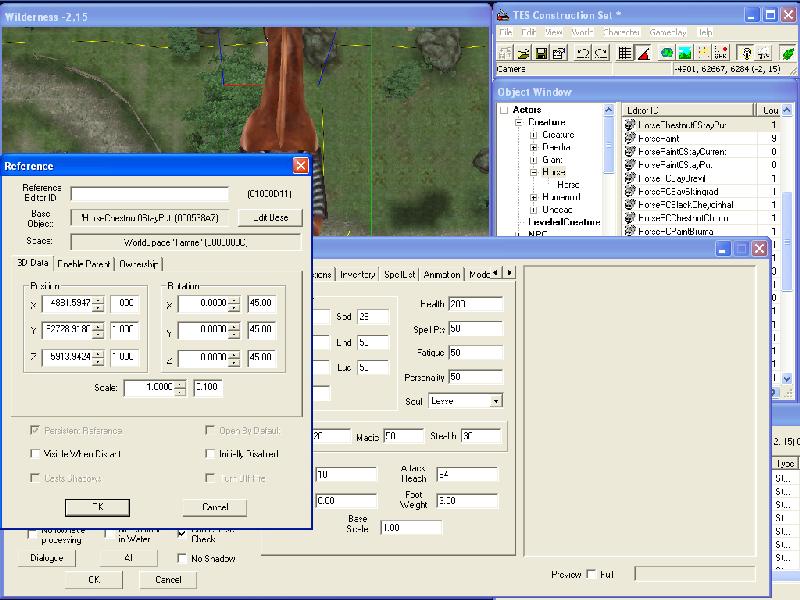The height and width of the screenshot is (600, 800).
Task: Toggle the Snap to Grid icon
Action: (624, 53)
